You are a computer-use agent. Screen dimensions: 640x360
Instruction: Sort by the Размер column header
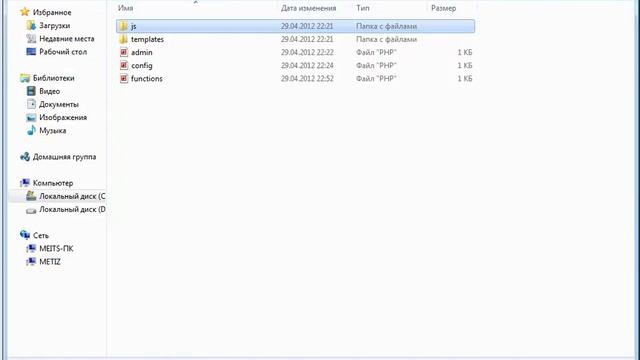(x=443, y=8)
